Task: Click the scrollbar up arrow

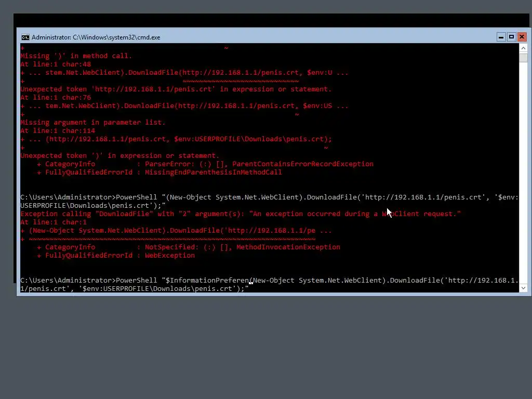Action: click(x=523, y=48)
